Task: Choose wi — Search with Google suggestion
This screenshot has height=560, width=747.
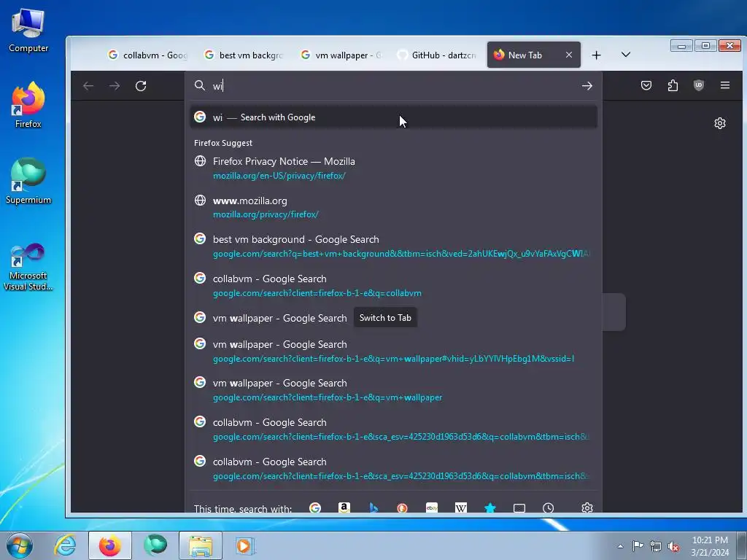Action: [393, 117]
